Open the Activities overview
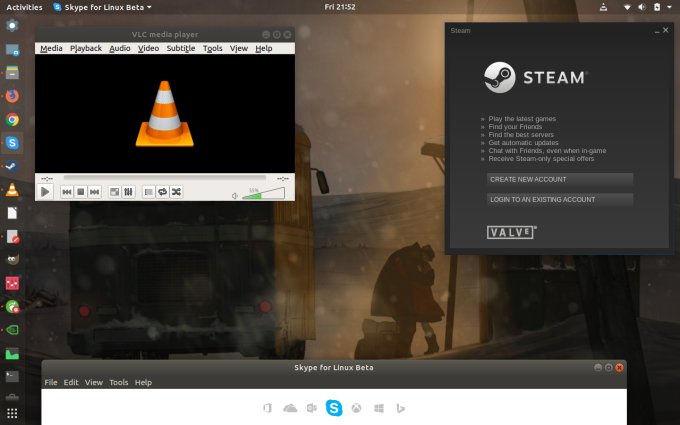 point(24,7)
